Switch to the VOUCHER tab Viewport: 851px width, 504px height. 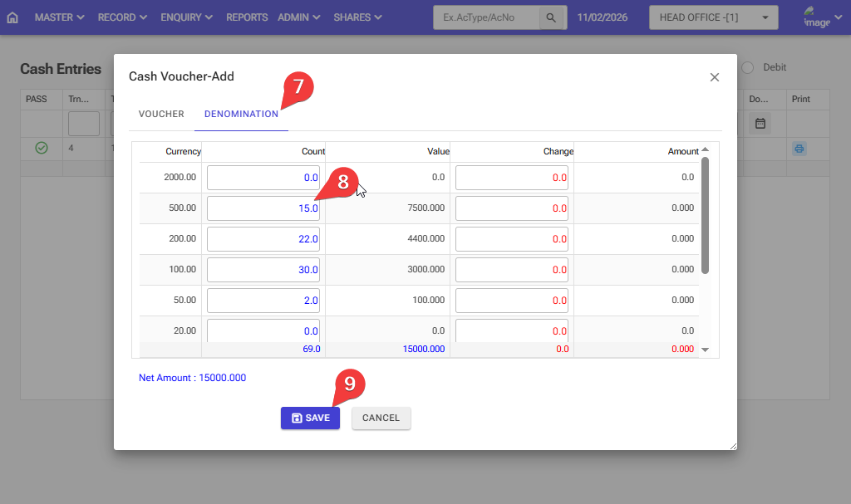pyautogui.click(x=161, y=115)
